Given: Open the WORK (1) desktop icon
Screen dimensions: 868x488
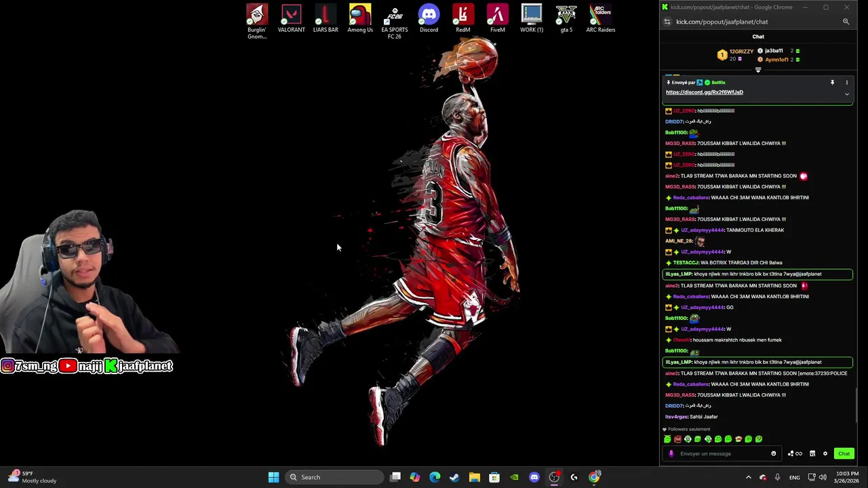Looking at the screenshot, I should click(x=532, y=18).
